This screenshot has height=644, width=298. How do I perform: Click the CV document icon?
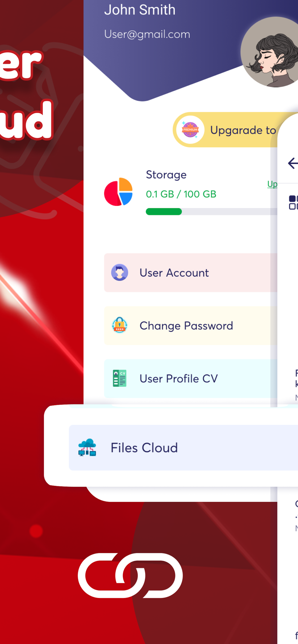click(x=120, y=378)
